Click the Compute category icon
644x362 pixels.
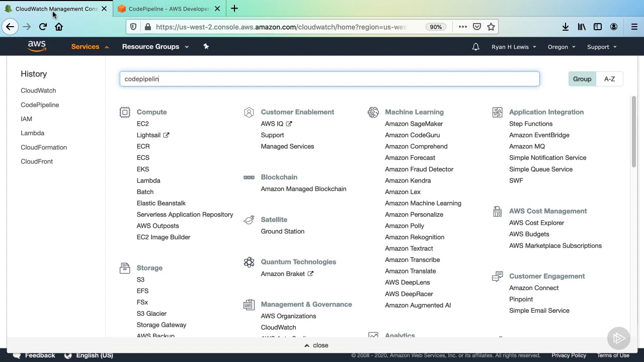click(x=125, y=112)
